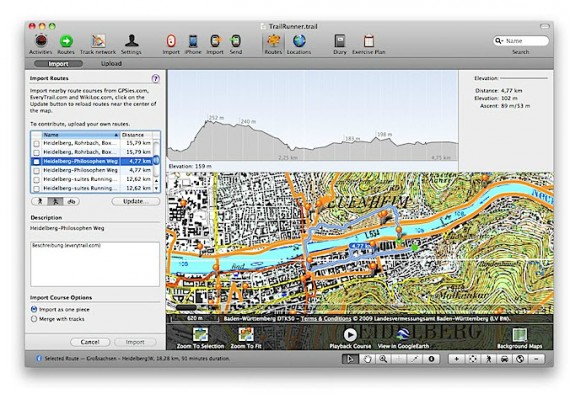Image resolution: width=570 pixels, height=394 pixels.
Task: Open View in GoogleEarth
Action: [403, 335]
